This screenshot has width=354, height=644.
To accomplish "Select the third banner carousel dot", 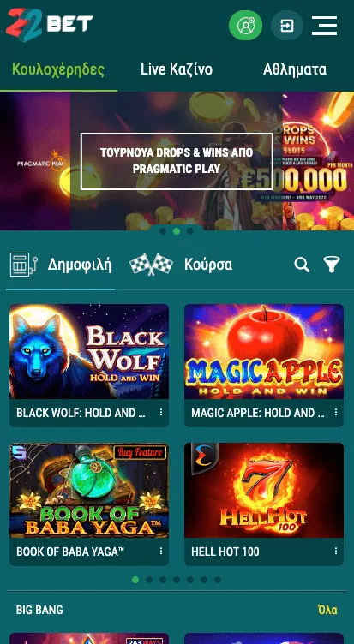I will pos(190,231).
